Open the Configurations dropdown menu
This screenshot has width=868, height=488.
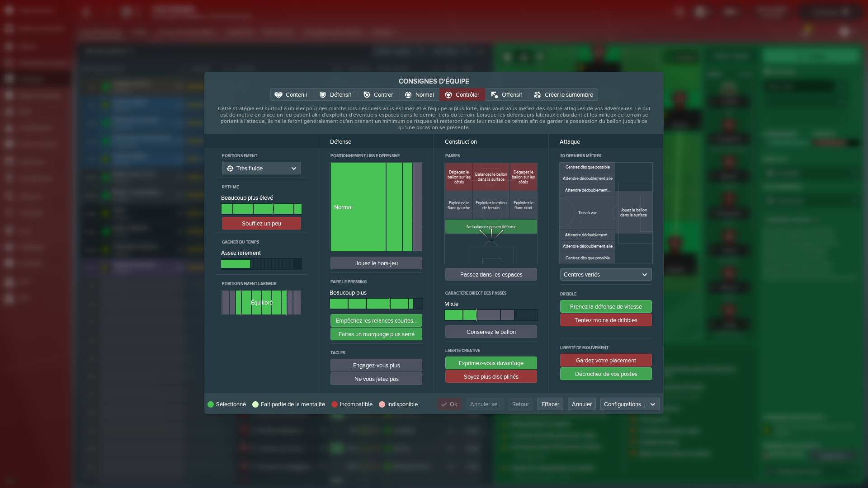pos(630,404)
